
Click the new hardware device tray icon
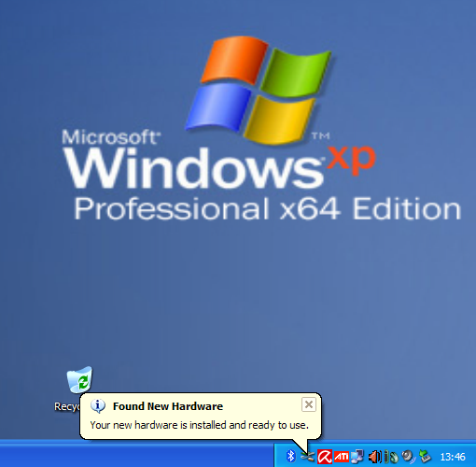coord(307,456)
